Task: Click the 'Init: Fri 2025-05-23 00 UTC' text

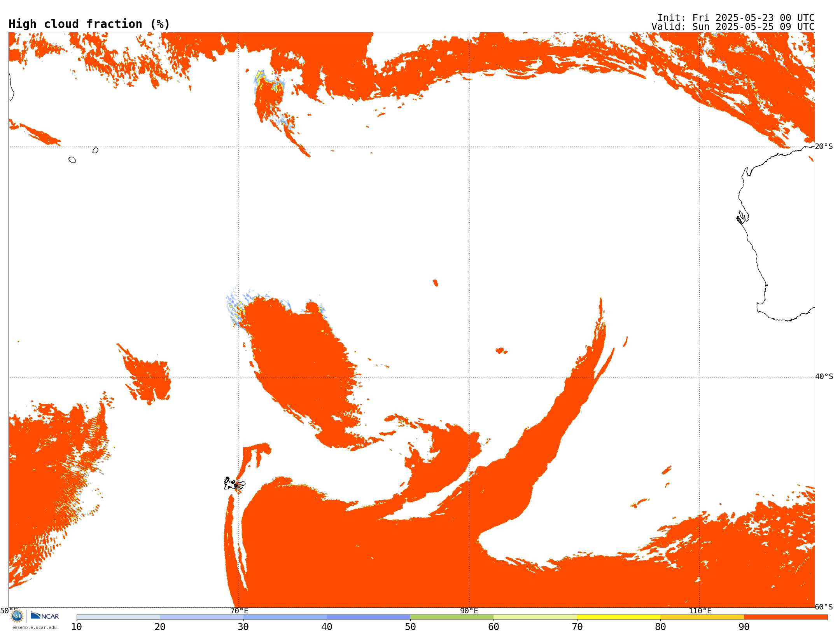Action: [x=736, y=18]
